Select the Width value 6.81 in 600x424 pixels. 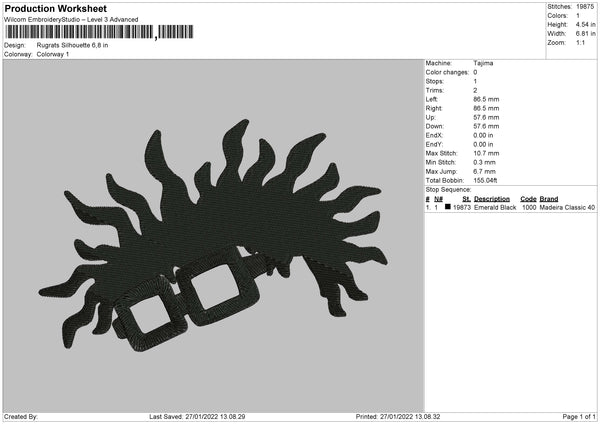585,34
